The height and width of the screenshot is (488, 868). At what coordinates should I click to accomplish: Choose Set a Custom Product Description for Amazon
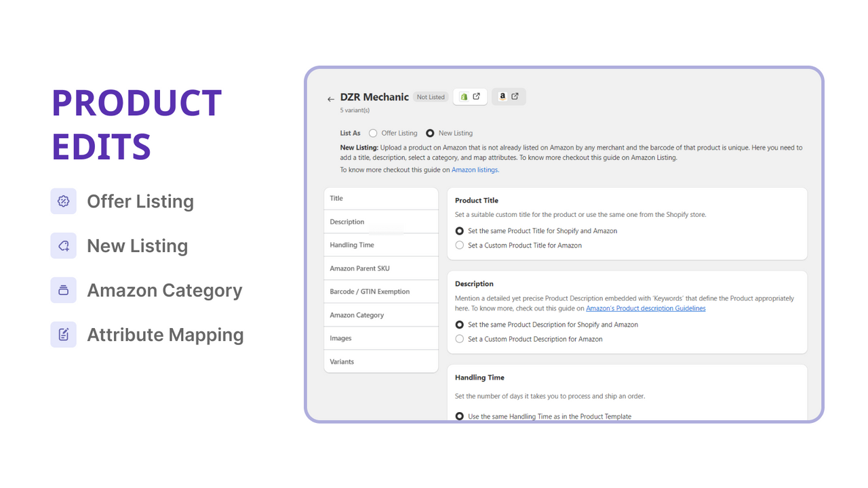460,339
